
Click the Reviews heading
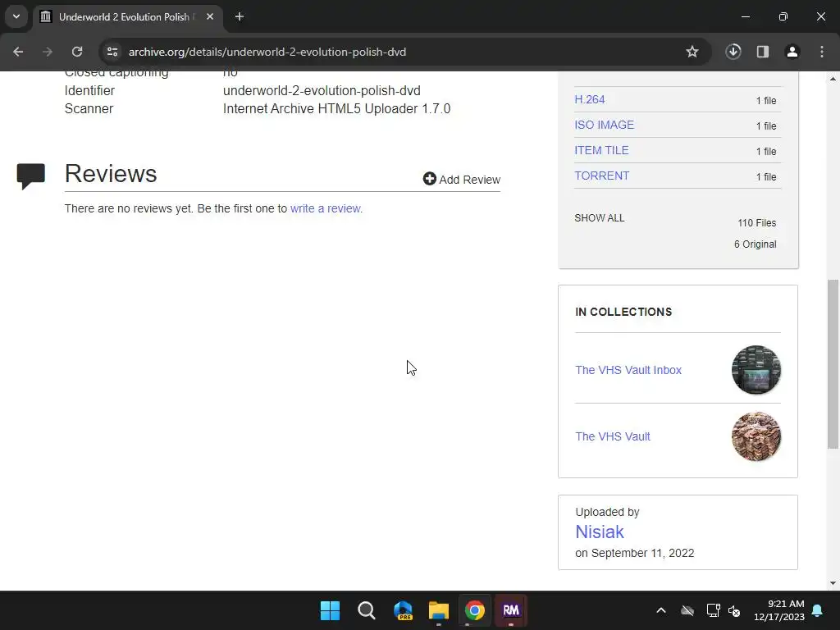click(x=111, y=174)
